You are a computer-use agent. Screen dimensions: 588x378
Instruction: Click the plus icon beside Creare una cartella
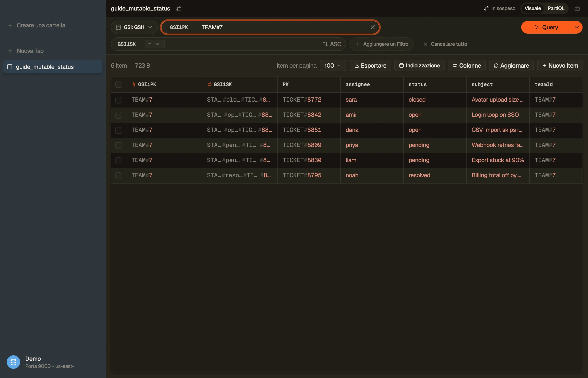[x=10, y=25]
